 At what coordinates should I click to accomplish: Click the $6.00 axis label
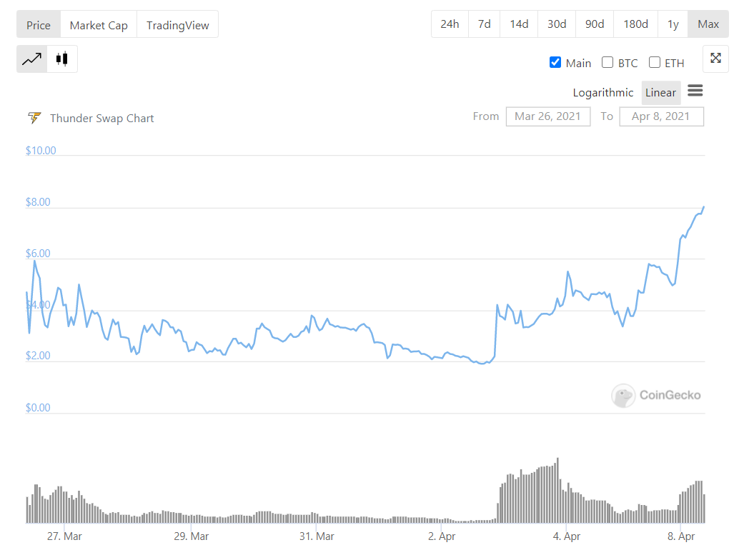click(x=38, y=253)
